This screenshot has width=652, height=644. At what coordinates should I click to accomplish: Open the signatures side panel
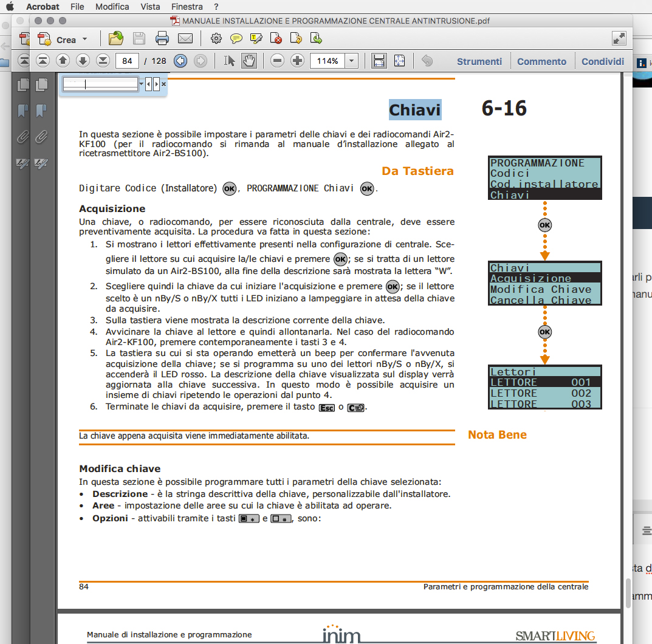click(x=41, y=163)
